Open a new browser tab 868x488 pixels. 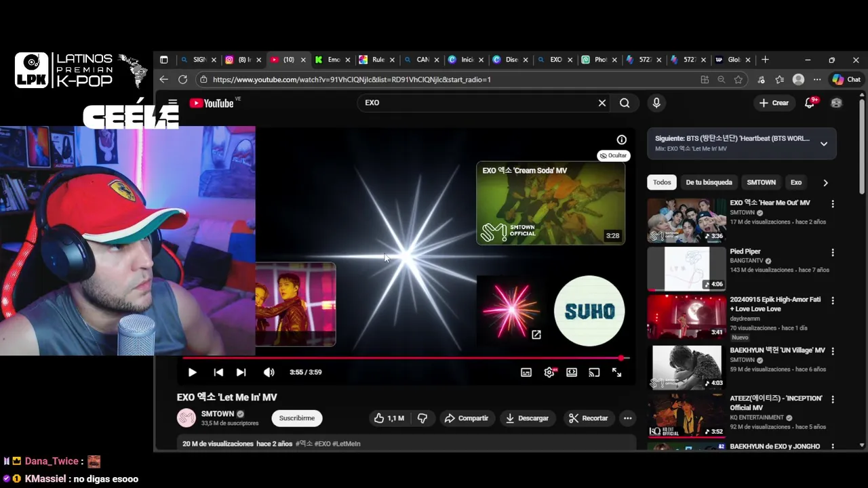click(765, 60)
